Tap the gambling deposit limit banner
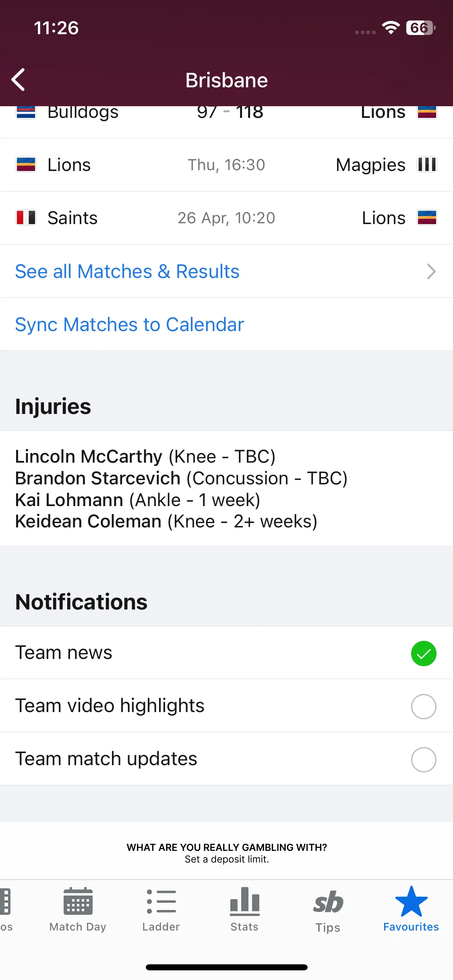This screenshot has width=453, height=980. [x=226, y=853]
